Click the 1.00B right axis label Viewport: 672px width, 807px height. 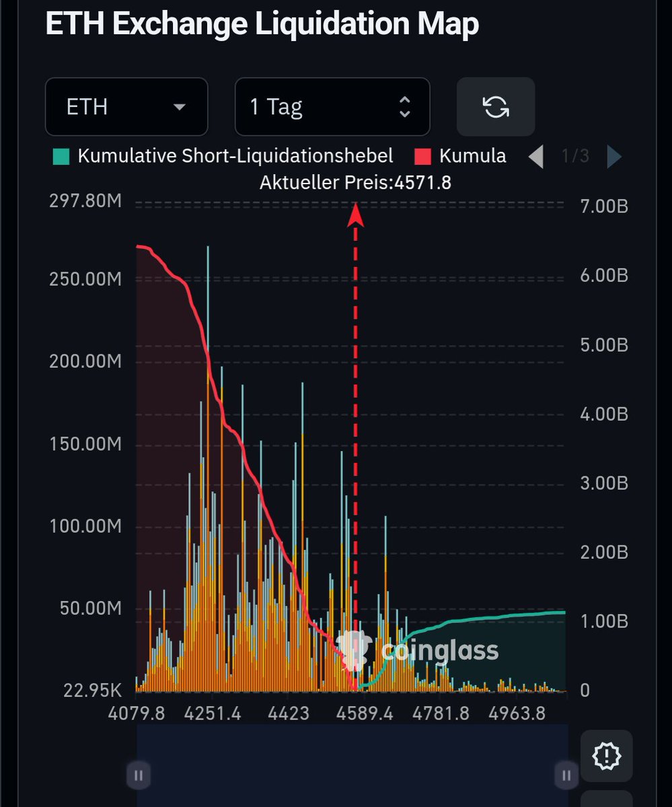[x=604, y=621]
